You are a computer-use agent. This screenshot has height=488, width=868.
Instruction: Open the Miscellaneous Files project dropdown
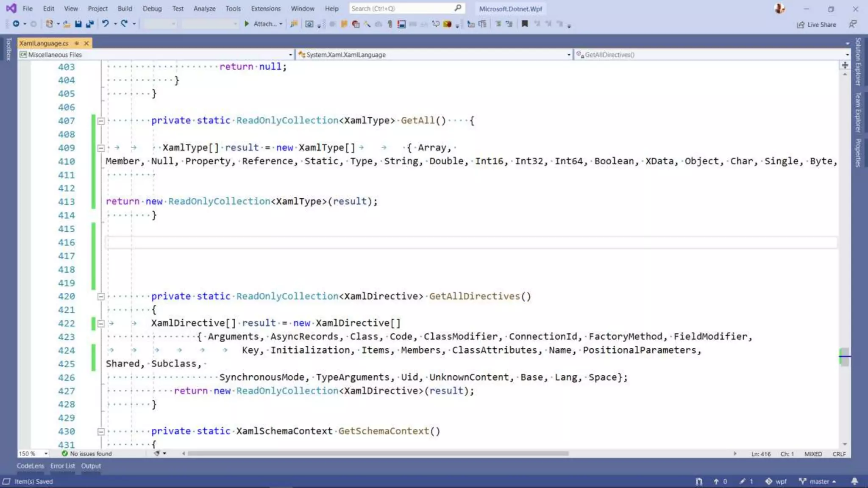[x=290, y=55]
